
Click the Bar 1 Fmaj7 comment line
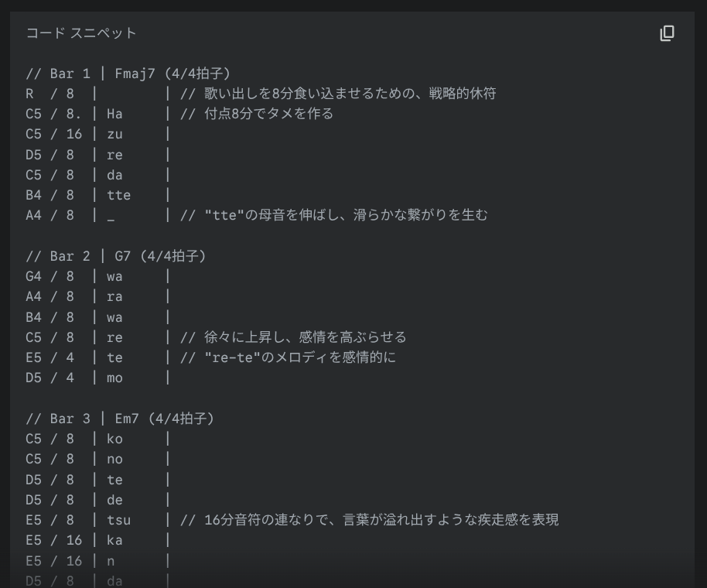pyautogui.click(x=128, y=74)
